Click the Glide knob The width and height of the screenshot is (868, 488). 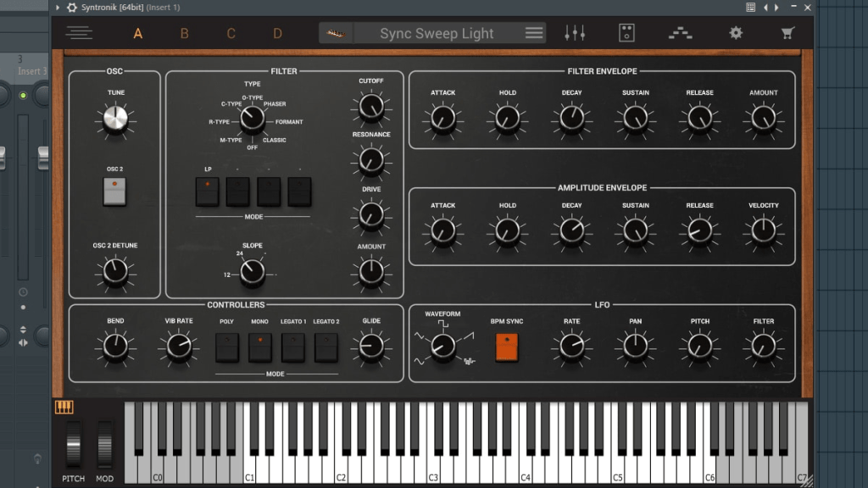tap(371, 347)
